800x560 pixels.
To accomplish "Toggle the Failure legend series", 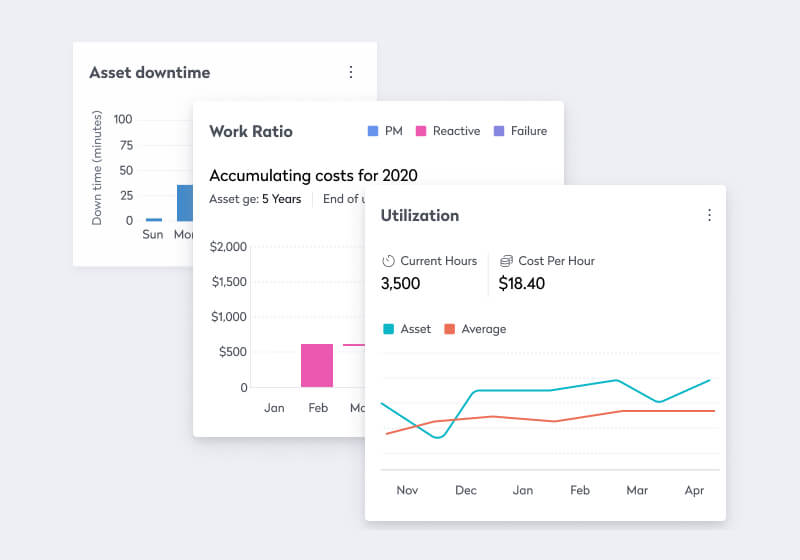I will 520,131.
